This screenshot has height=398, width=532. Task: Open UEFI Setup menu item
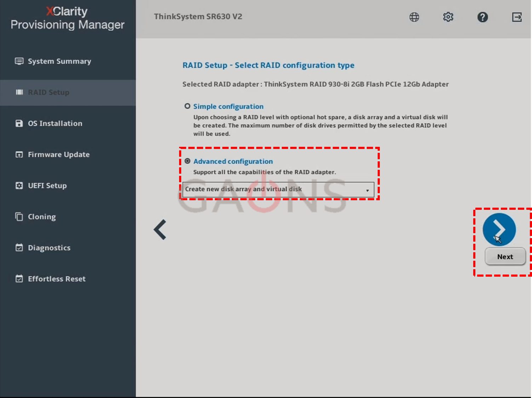(68, 186)
